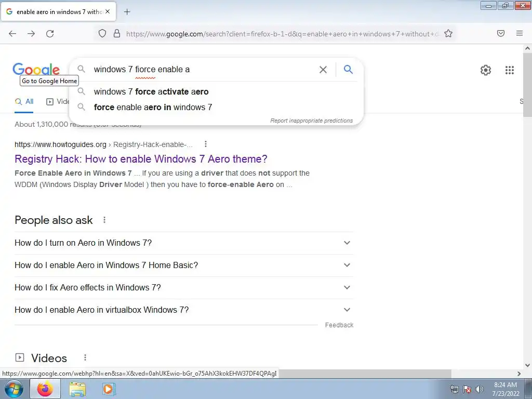Image resolution: width=532 pixels, height=399 pixels.
Task: Open the taskbar clock showing 8:24 AM
Action: (x=506, y=389)
